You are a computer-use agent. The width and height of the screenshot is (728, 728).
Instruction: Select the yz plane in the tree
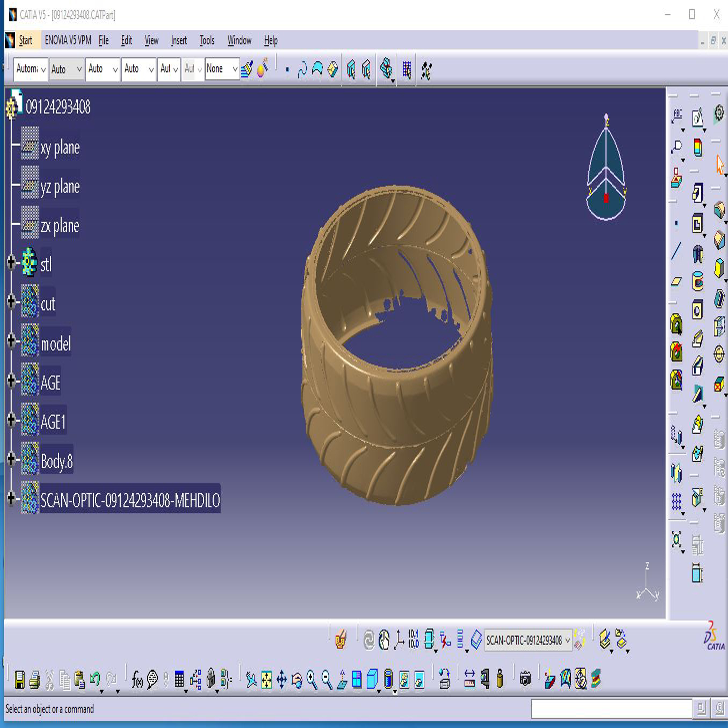60,187
